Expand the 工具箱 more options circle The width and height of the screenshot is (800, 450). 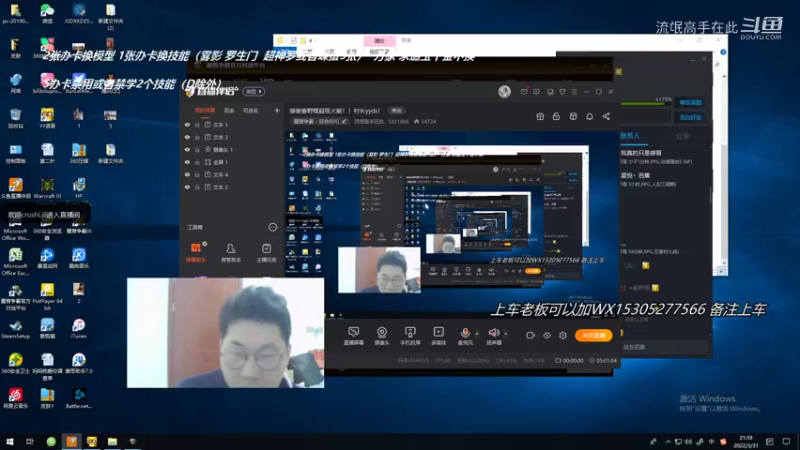273,227
